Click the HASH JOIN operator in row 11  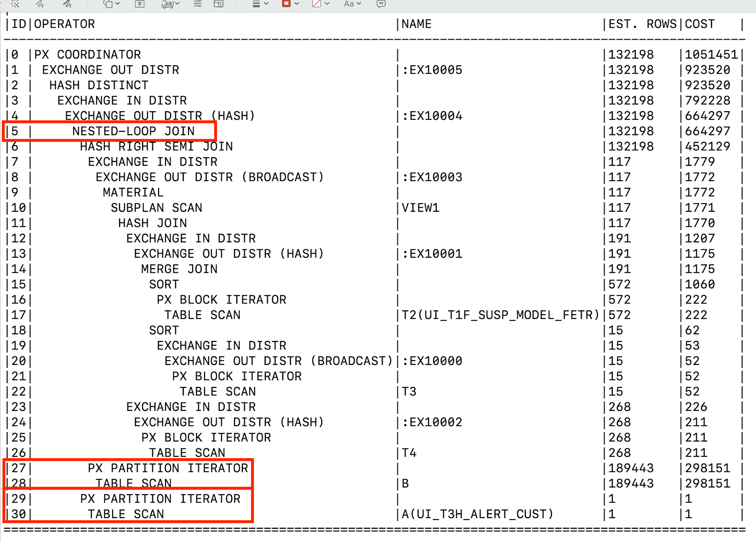coord(153,223)
